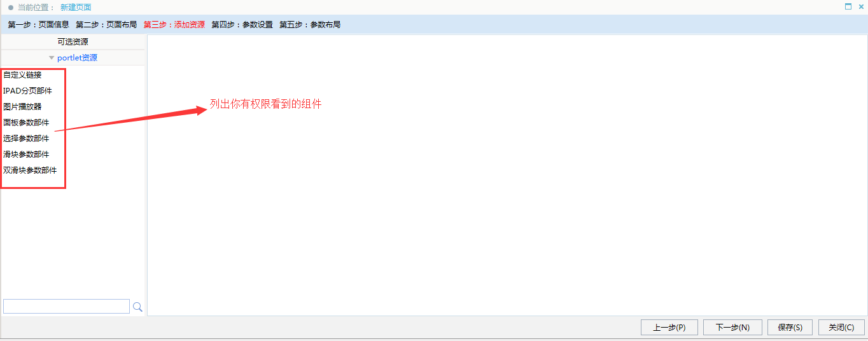This screenshot has height=341, width=868.
Task: Close the 新建页面 dialog with the X icon
Action: (861, 6)
